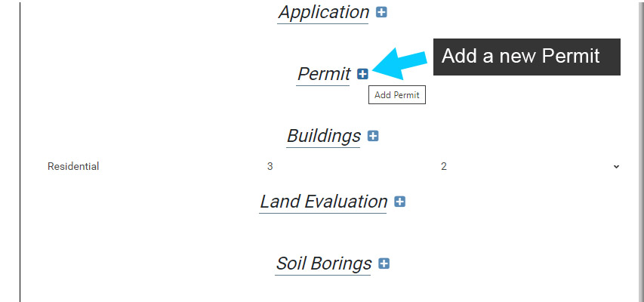Click the underline beneath the Land Evaluation title
Screen dimensions: 644x302
(x=323, y=213)
